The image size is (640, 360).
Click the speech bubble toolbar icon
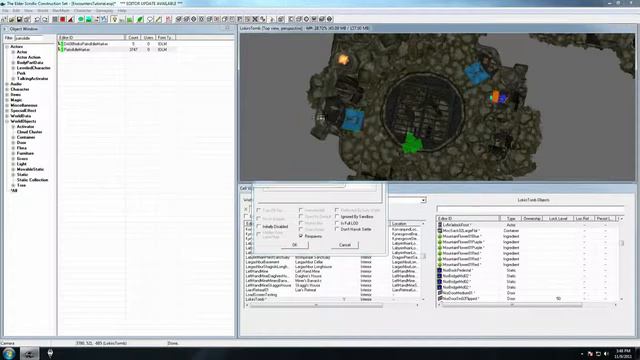click(150, 19)
